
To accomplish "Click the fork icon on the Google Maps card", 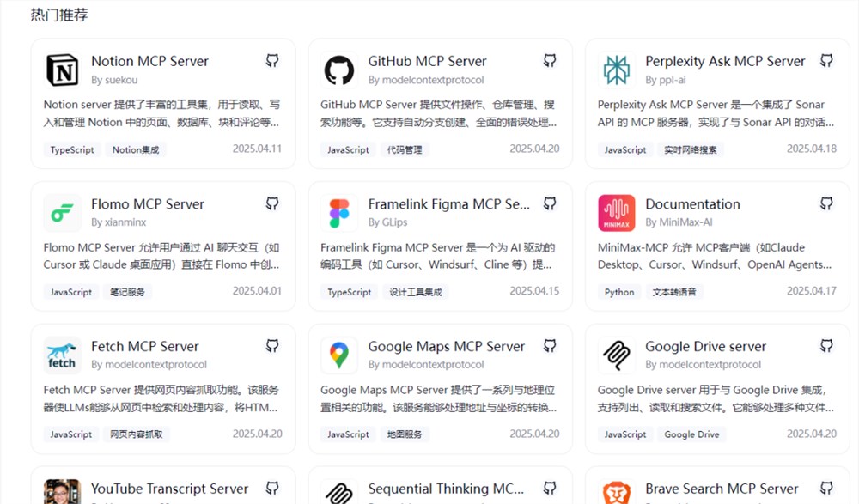I will 549,345.
